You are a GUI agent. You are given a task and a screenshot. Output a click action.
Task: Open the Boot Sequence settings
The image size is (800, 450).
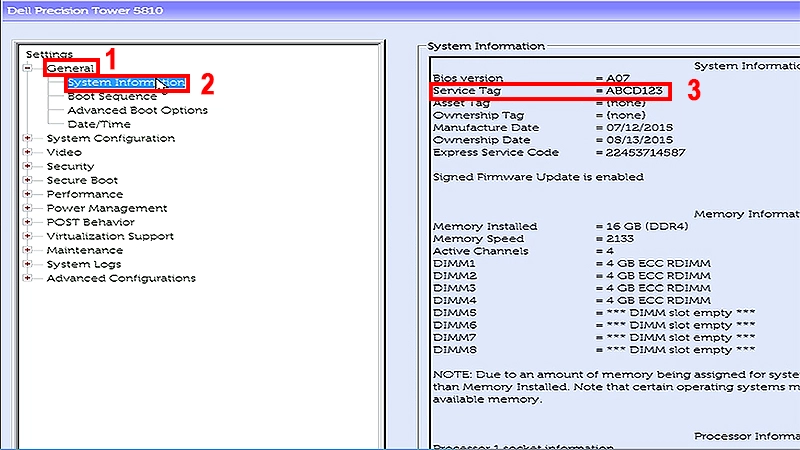pyautogui.click(x=112, y=96)
